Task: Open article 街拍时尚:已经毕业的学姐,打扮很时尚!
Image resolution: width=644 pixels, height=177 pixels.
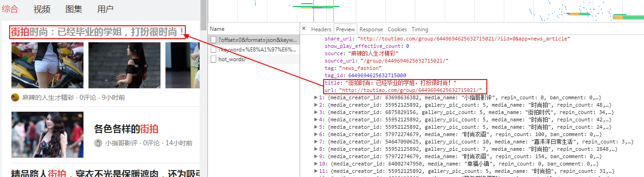Action: point(98,32)
